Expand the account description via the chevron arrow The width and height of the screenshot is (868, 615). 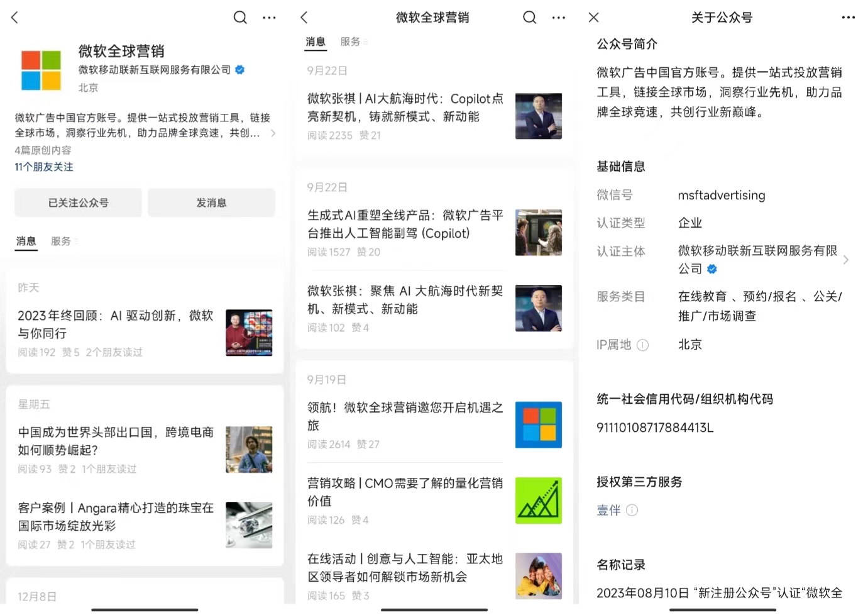[272, 133]
